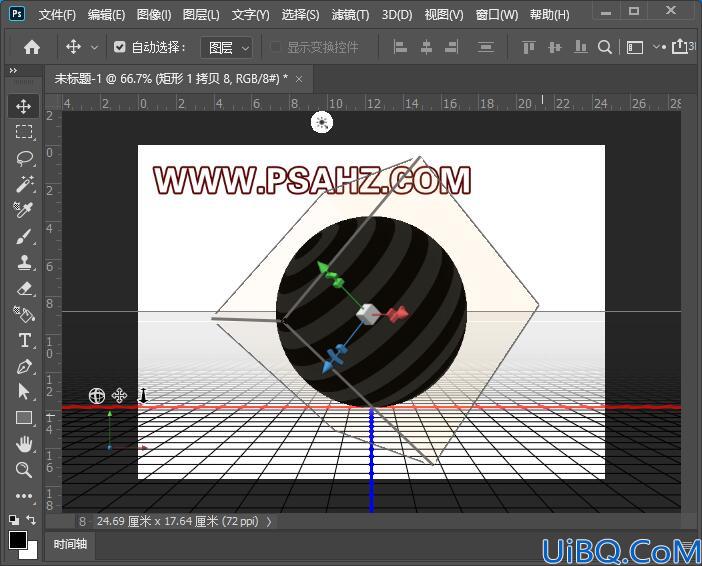Toggle the 自动选择 checkbox
The width and height of the screenshot is (702, 566).
tap(119, 47)
